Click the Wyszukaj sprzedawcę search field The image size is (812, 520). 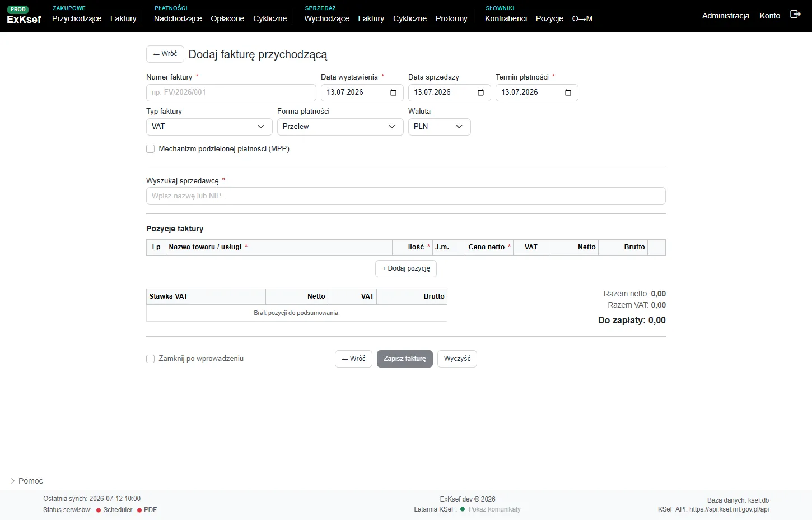coord(406,196)
